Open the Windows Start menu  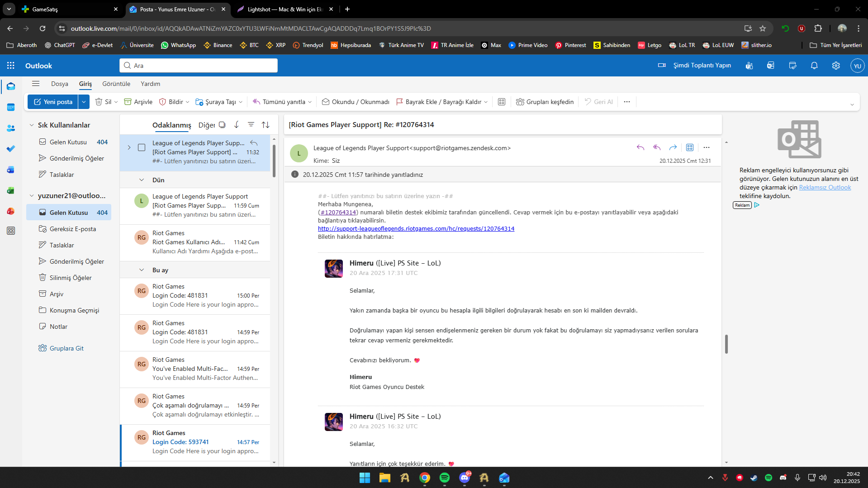pos(365,478)
